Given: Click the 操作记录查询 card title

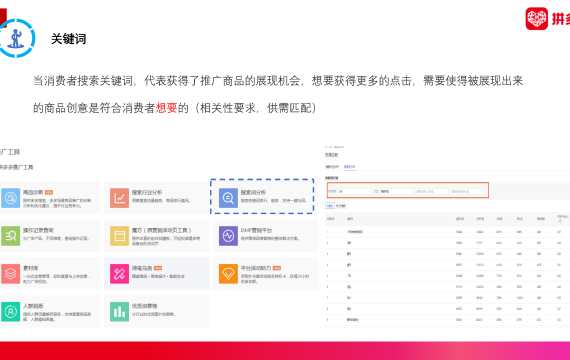Looking at the screenshot, I should click(x=38, y=231).
